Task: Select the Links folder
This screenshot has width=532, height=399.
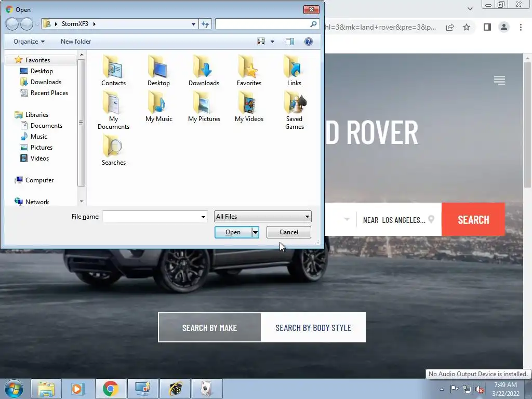Action: tap(294, 71)
